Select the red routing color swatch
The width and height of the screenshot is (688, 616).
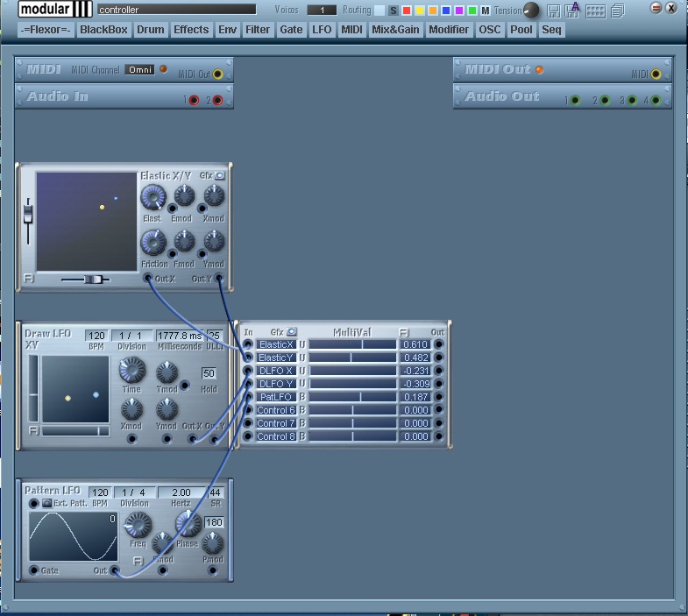[x=407, y=11]
